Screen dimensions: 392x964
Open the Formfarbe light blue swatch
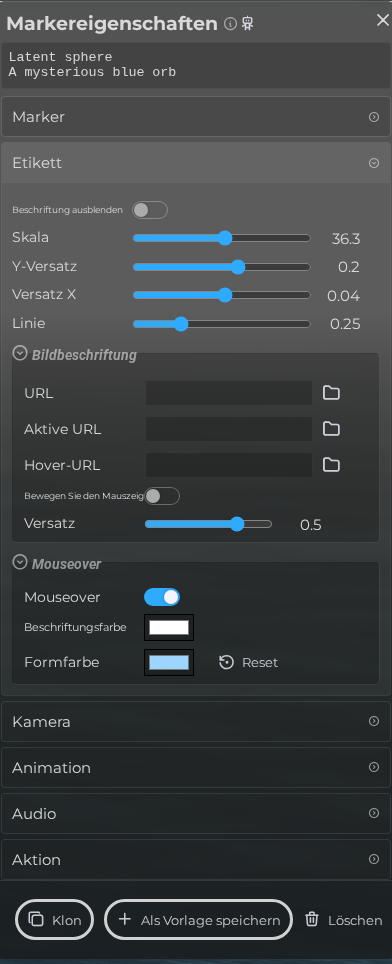click(x=169, y=662)
